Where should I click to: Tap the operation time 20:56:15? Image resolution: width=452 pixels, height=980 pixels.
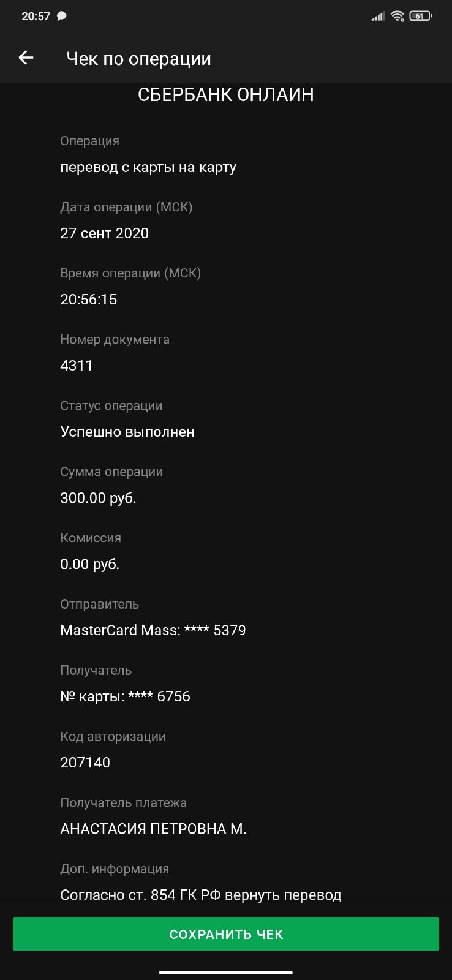[89, 300]
